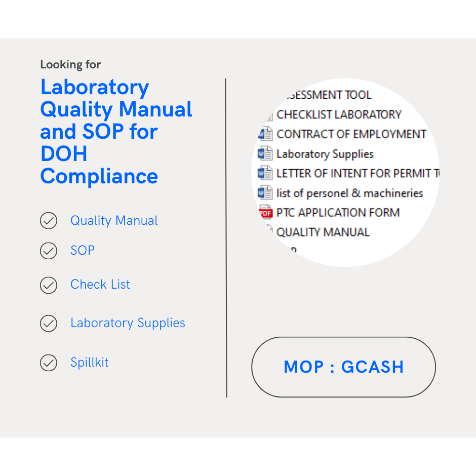Toggle the SOP checkmark
The height and width of the screenshot is (476, 476).
point(49,251)
